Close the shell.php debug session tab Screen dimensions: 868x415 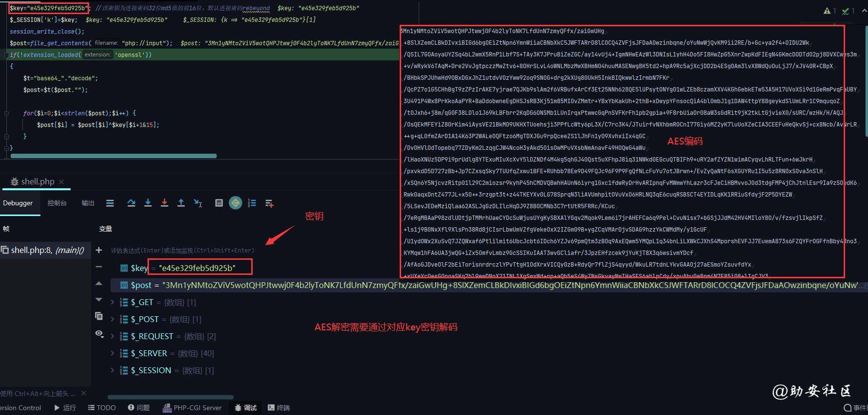(x=61, y=182)
